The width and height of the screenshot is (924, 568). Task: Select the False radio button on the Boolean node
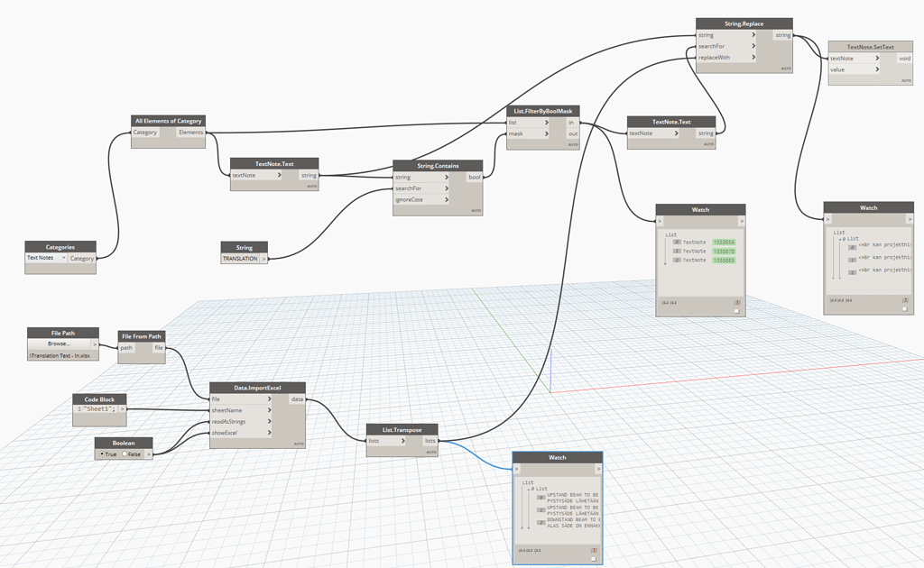[126, 453]
